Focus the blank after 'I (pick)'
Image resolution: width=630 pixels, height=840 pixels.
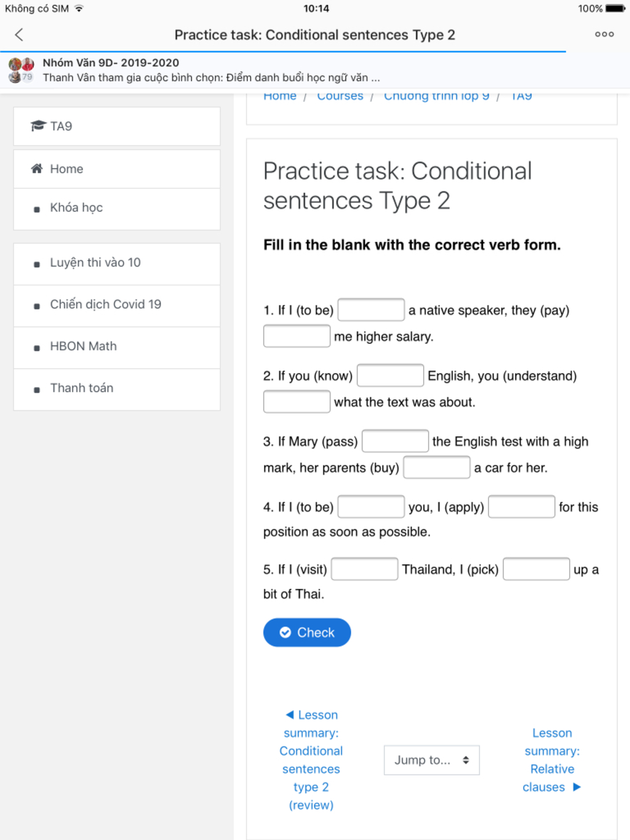tap(536, 569)
